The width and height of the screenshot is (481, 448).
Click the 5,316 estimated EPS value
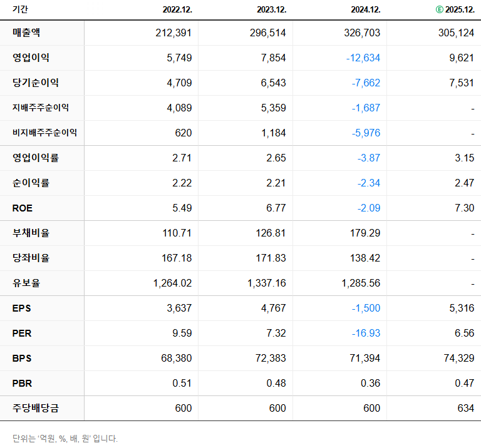click(462, 308)
